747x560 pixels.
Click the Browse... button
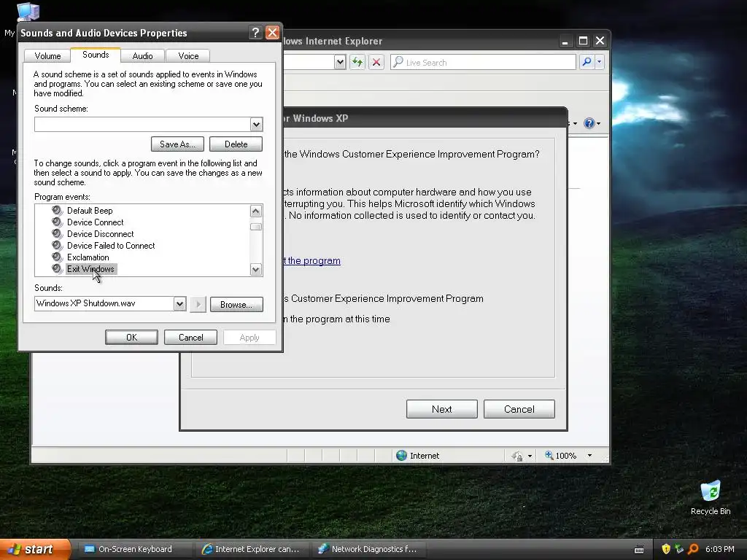point(236,305)
